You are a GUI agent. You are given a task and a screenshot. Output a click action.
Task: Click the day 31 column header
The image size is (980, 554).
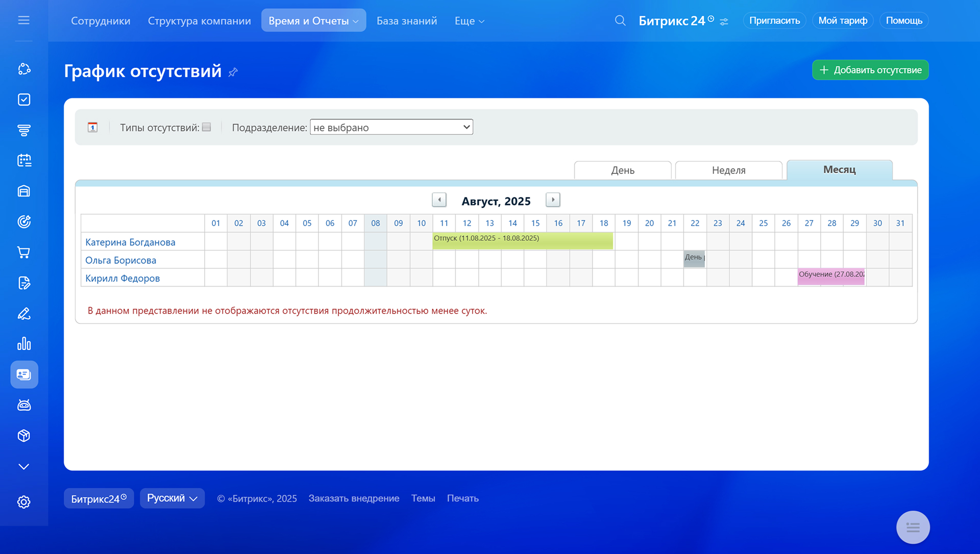pyautogui.click(x=900, y=223)
